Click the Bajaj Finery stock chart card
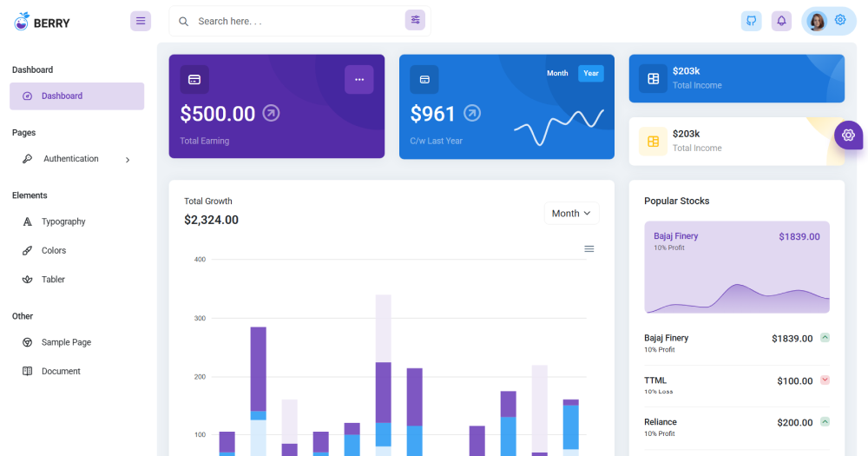868x456 pixels. [737, 268]
